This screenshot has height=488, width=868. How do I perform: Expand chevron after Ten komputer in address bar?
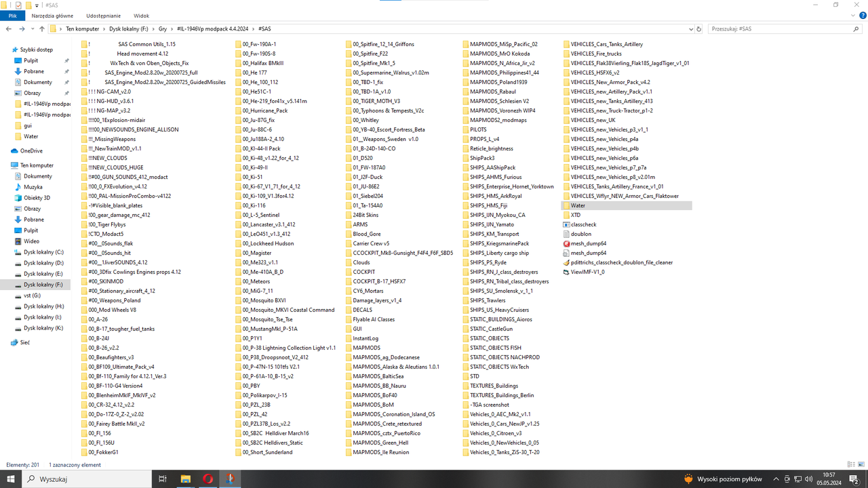pos(104,29)
